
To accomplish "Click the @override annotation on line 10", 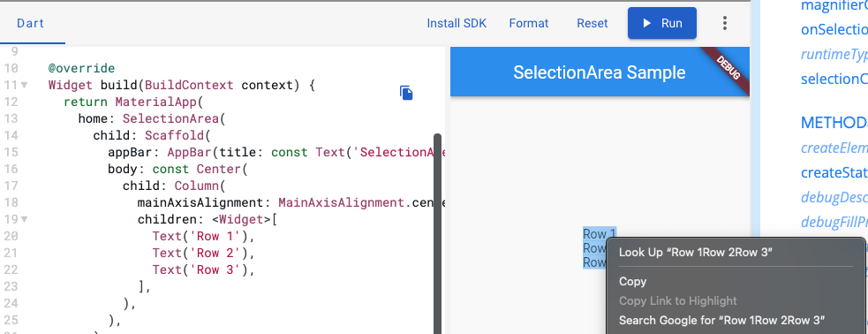I will pyautogui.click(x=81, y=69).
